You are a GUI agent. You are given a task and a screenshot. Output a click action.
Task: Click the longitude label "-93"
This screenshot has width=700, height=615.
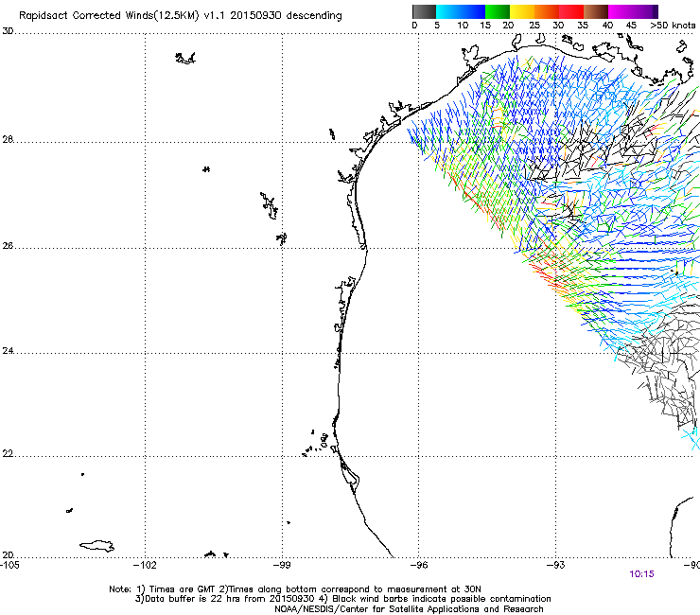(x=555, y=565)
